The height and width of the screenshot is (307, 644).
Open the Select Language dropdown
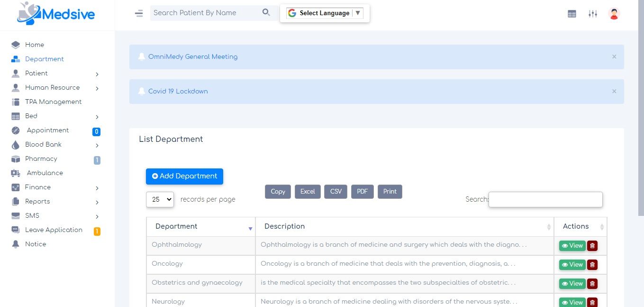pos(325,13)
